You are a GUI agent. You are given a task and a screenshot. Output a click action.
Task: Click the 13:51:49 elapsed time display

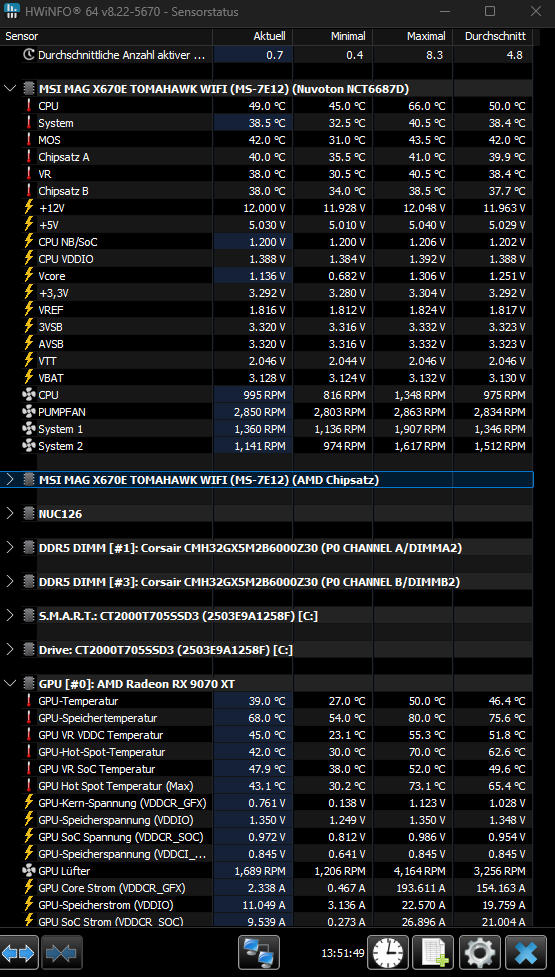343,953
